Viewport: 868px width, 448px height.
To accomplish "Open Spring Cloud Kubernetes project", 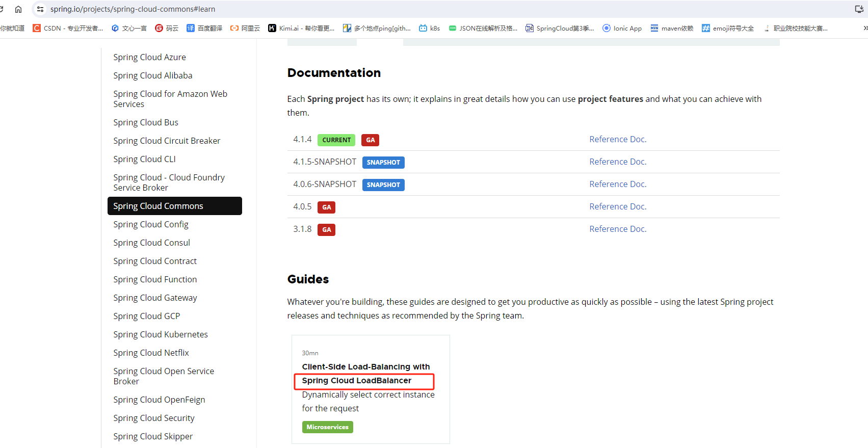I will pyautogui.click(x=161, y=334).
